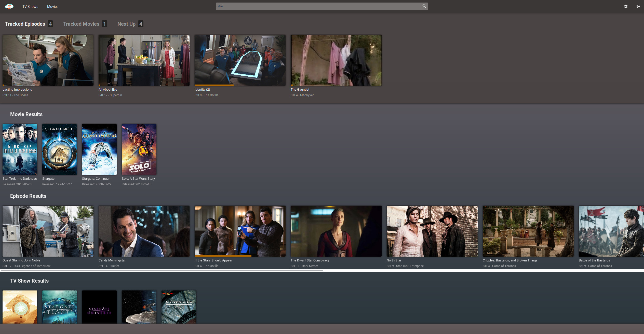Select the Tracked Episodes tab
The image size is (644, 334).
click(25, 24)
